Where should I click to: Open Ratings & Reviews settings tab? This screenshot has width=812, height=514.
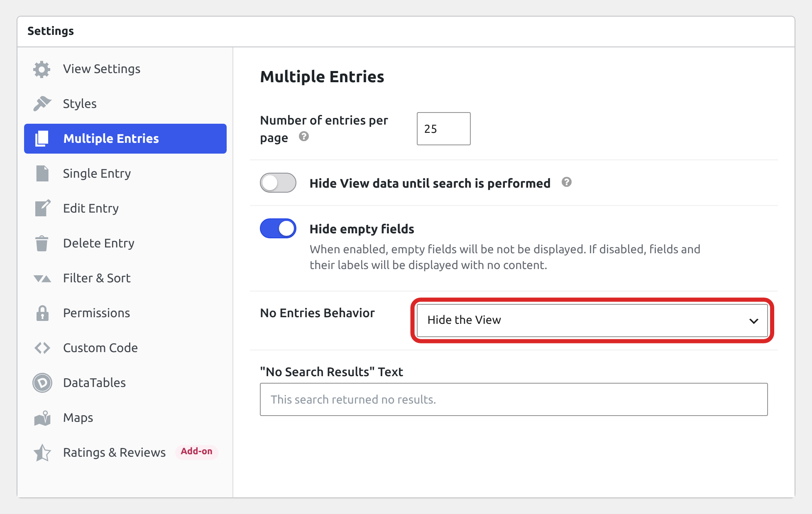coord(125,453)
